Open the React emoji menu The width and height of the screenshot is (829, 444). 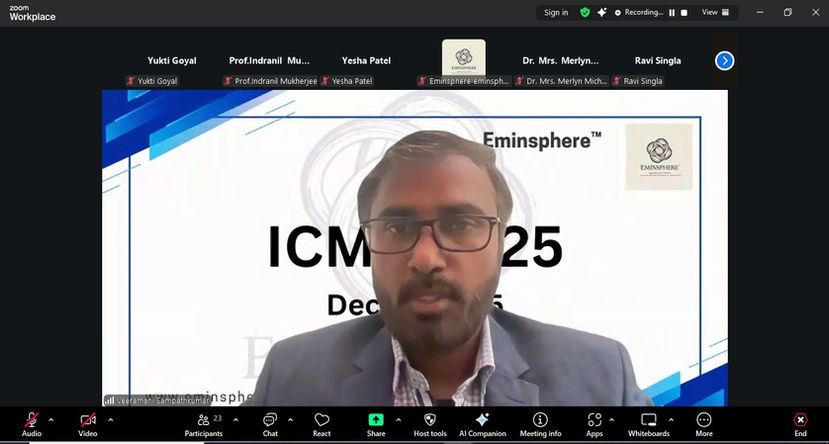(x=321, y=424)
